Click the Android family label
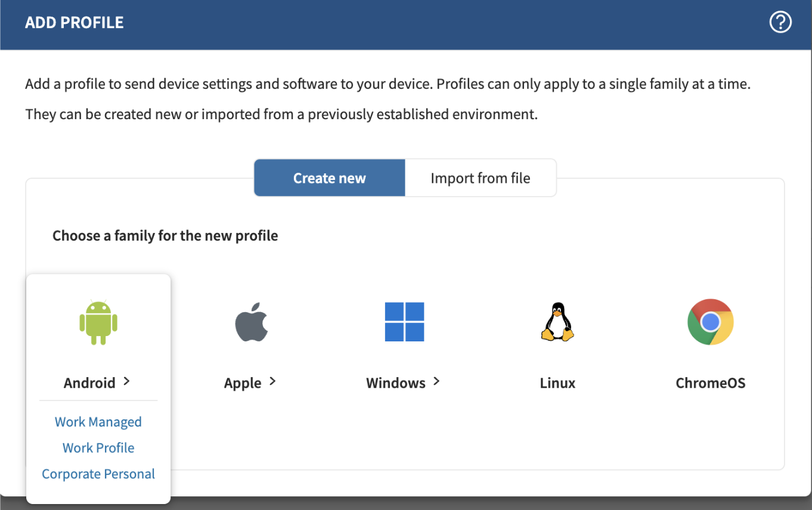Image resolution: width=812 pixels, height=510 pixels. 89,382
